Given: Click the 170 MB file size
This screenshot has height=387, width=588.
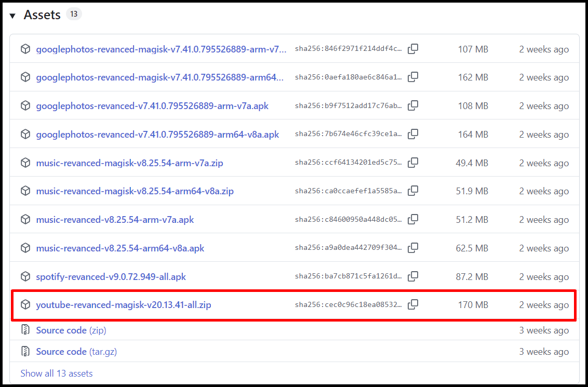Looking at the screenshot, I should coord(473,304).
